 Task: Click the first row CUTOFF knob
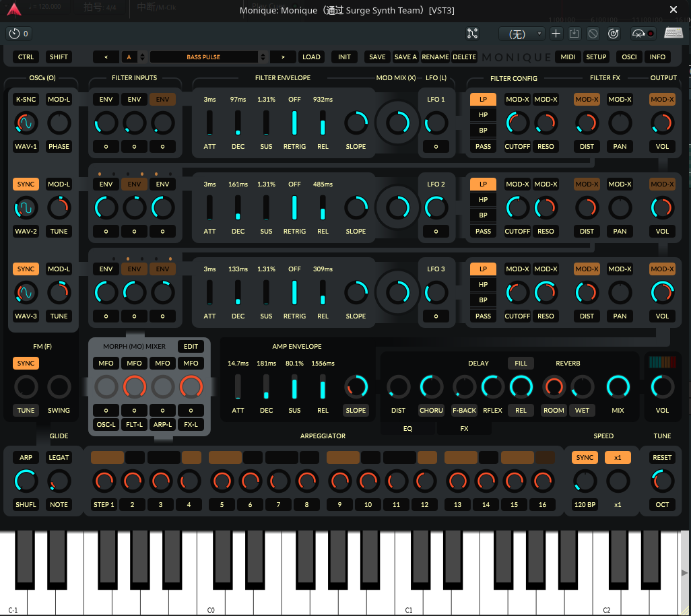click(517, 123)
